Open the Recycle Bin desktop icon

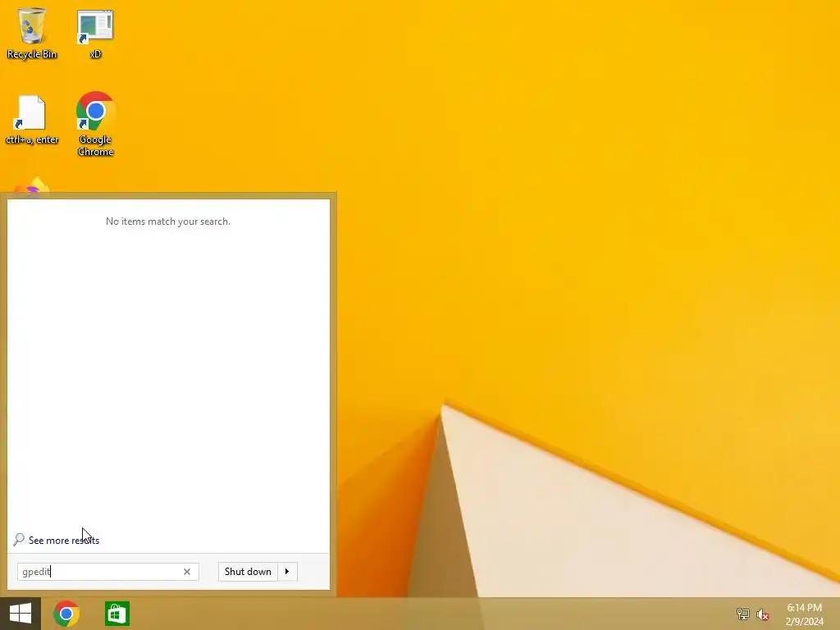pyautogui.click(x=32, y=33)
